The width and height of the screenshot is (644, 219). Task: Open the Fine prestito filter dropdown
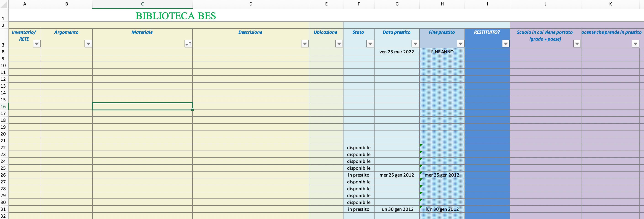tap(460, 44)
